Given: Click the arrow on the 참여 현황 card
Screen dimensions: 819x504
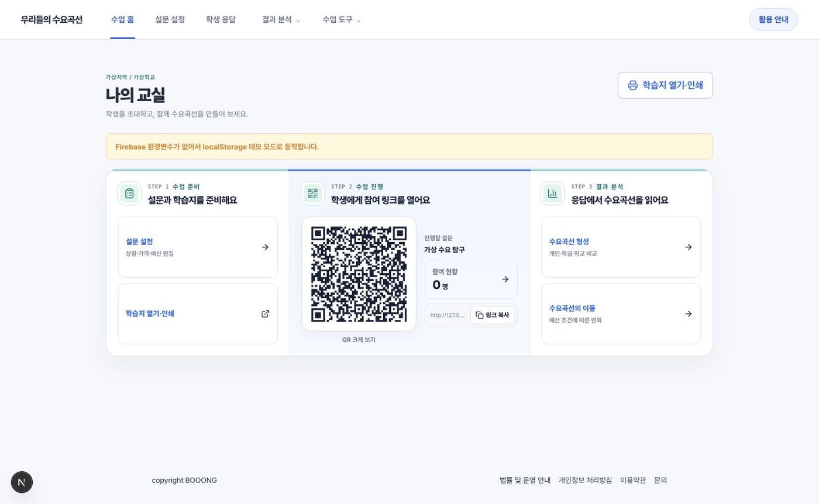Looking at the screenshot, I should click(505, 279).
